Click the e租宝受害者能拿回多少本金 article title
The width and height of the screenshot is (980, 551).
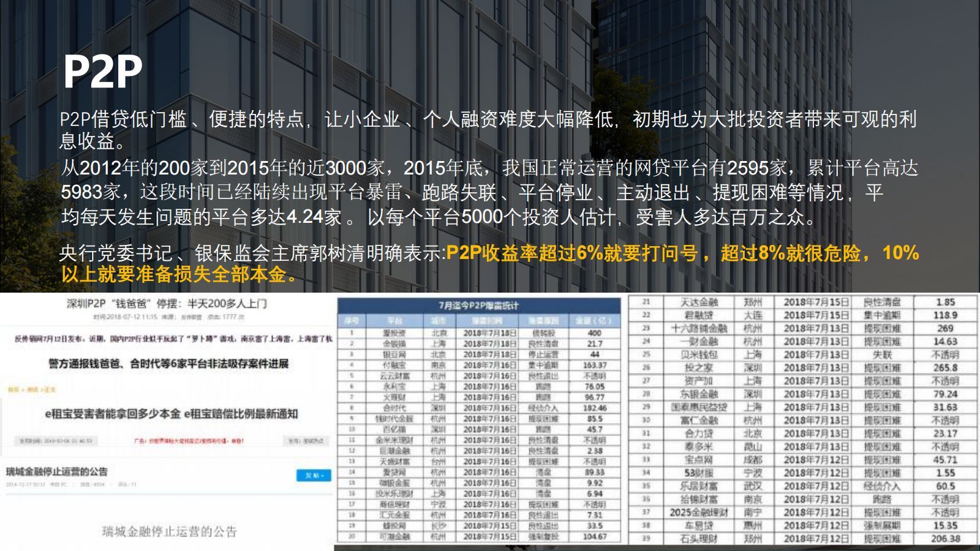click(171, 414)
